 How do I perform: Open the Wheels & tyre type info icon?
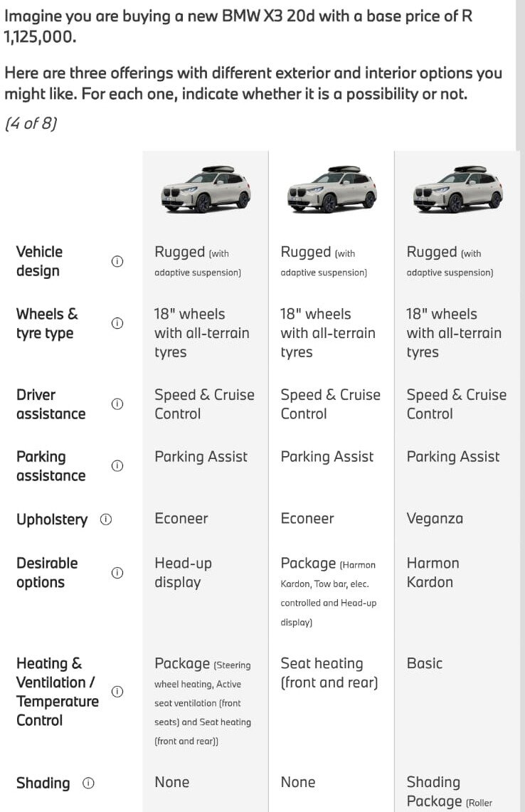[x=117, y=323]
